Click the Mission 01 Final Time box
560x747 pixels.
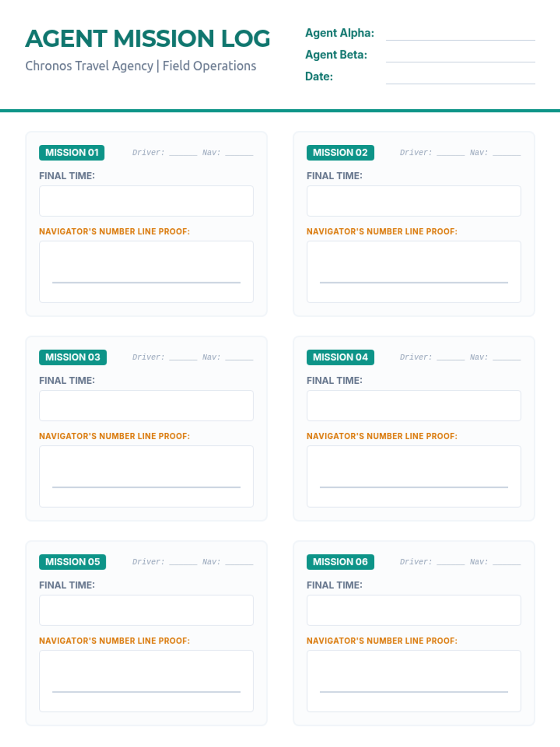click(146, 201)
